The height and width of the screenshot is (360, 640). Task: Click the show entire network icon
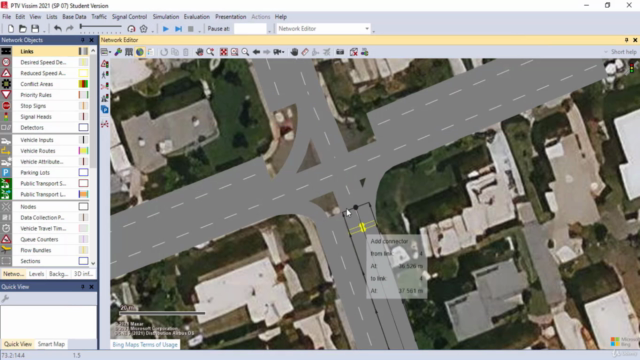(224, 52)
